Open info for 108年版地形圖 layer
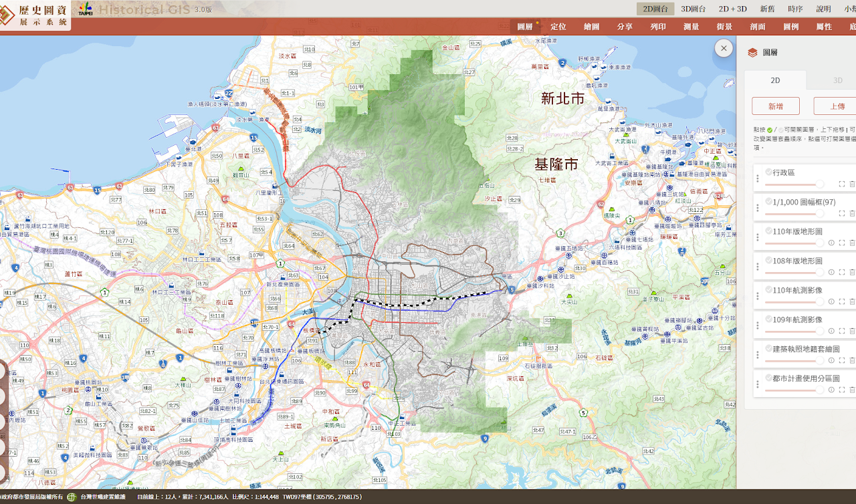The image size is (856, 504). point(831,272)
